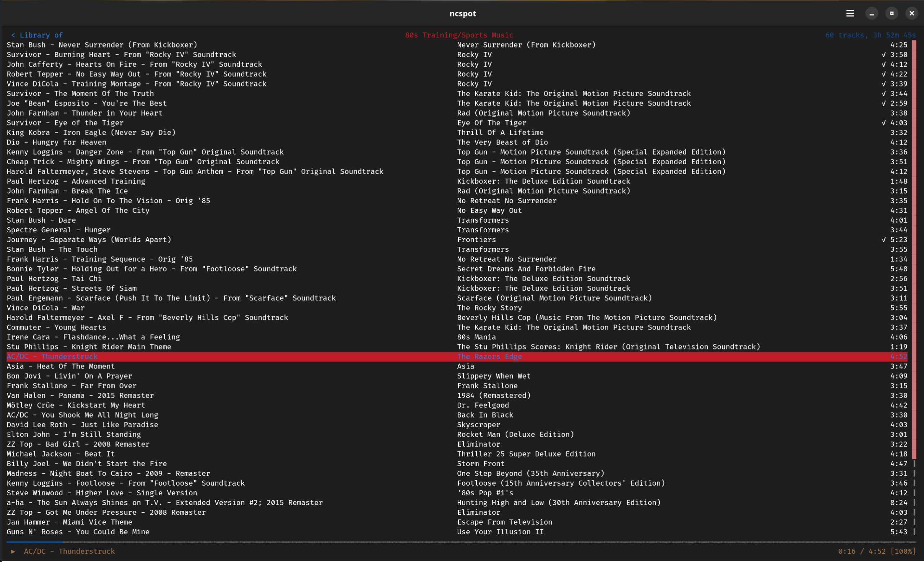Select 'King Kobra - Iron Eagle (Never Say Die)'
The height and width of the screenshot is (562, 924).
[x=457, y=133]
